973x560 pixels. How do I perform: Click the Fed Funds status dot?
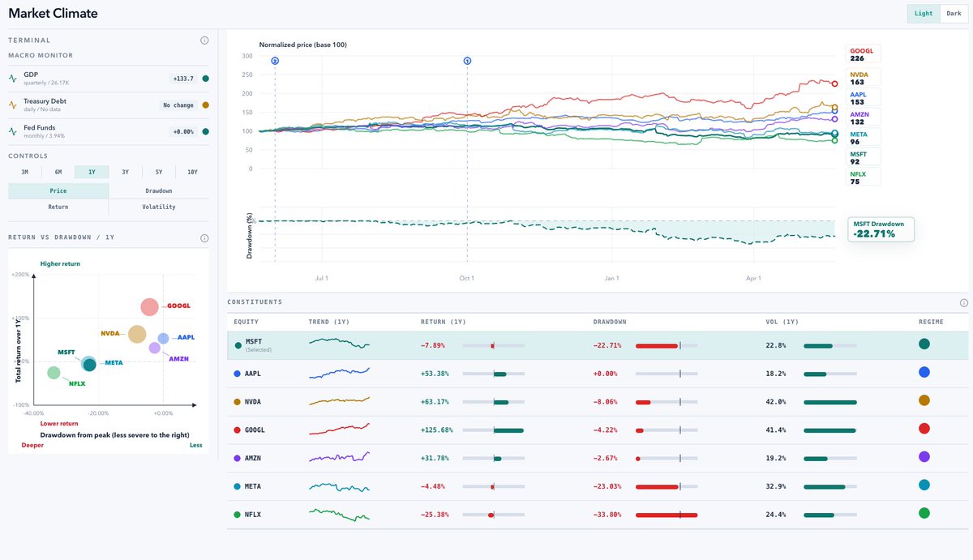205,131
